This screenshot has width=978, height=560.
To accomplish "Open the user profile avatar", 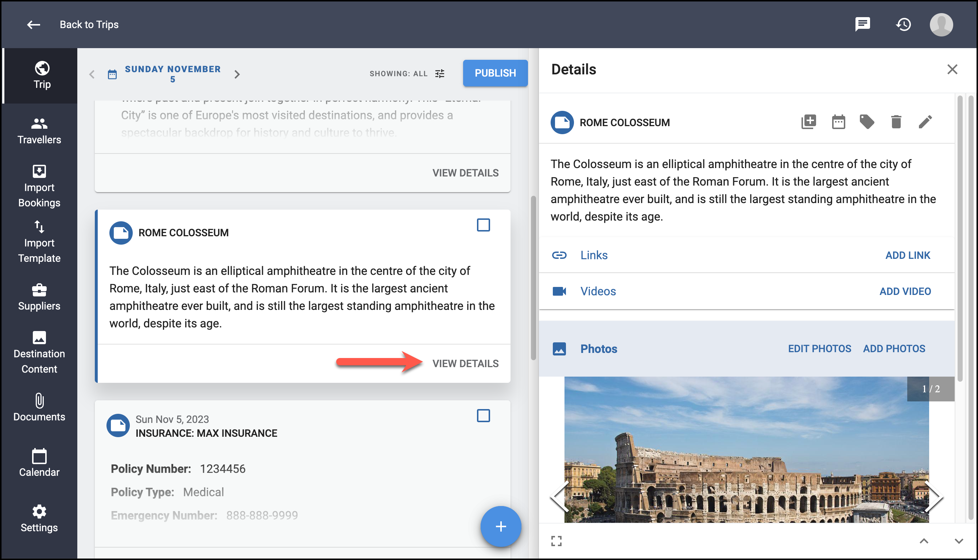I will 941,25.
